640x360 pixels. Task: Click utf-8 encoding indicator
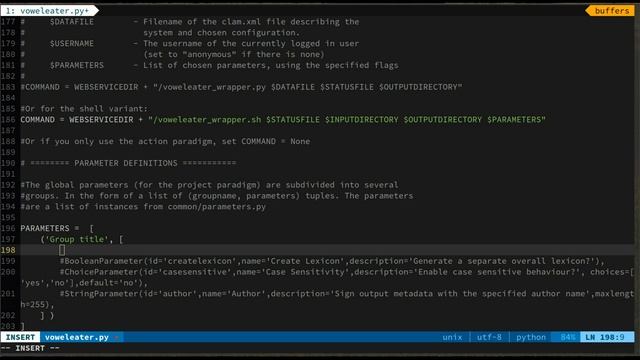pyautogui.click(x=489, y=337)
